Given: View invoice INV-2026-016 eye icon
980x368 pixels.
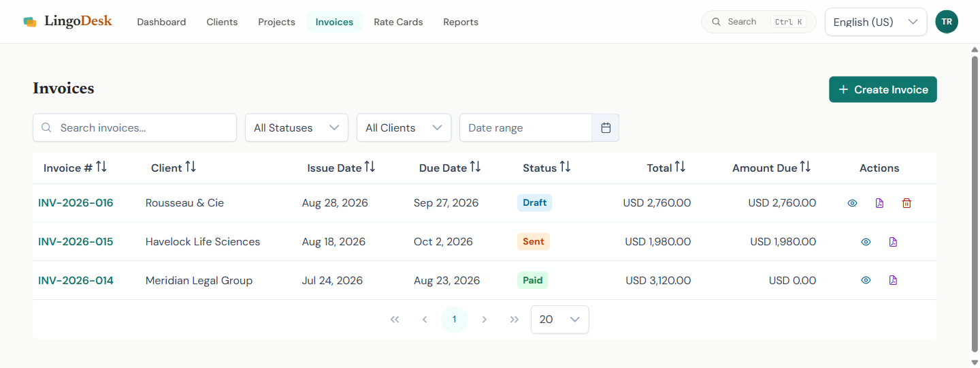Looking at the screenshot, I should [x=852, y=203].
